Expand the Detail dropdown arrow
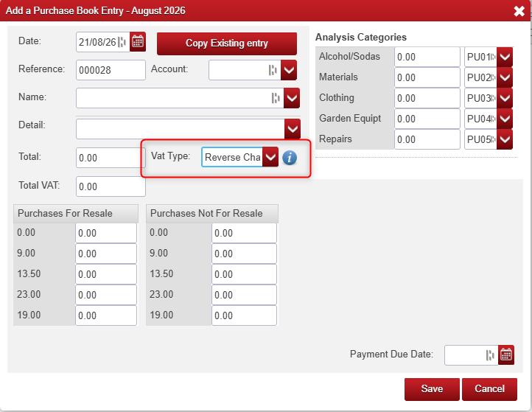This screenshot has width=532, height=412. tap(292, 129)
